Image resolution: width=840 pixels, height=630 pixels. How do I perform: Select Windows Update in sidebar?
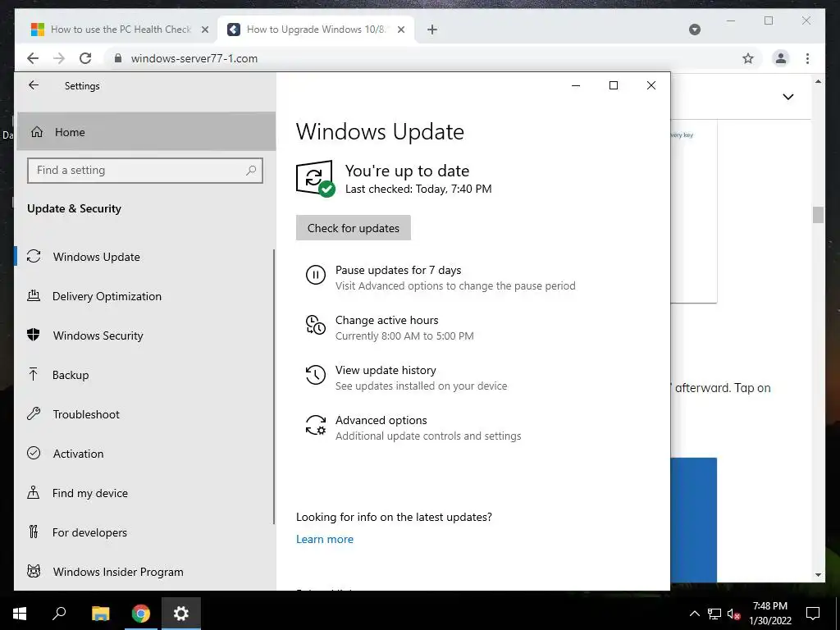[144, 257]
